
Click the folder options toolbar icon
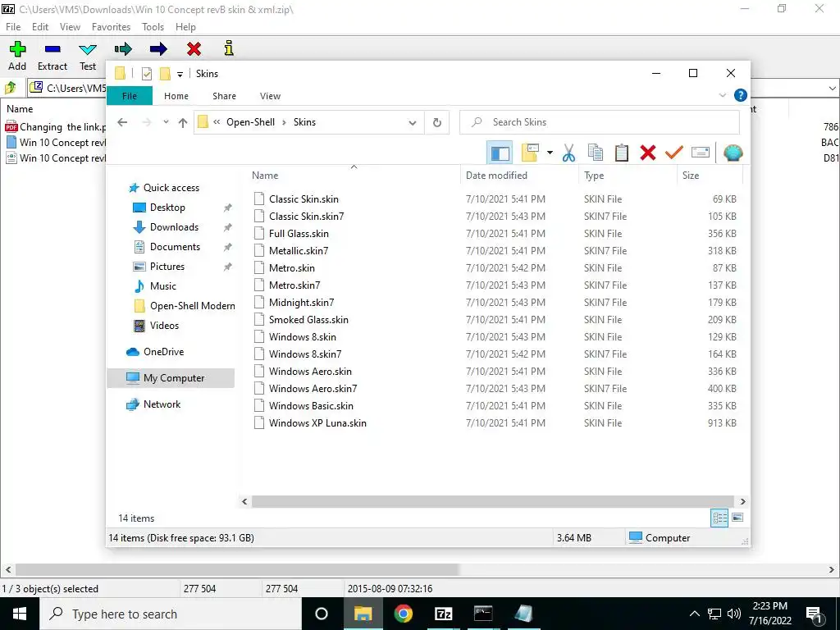click(530, 153)
